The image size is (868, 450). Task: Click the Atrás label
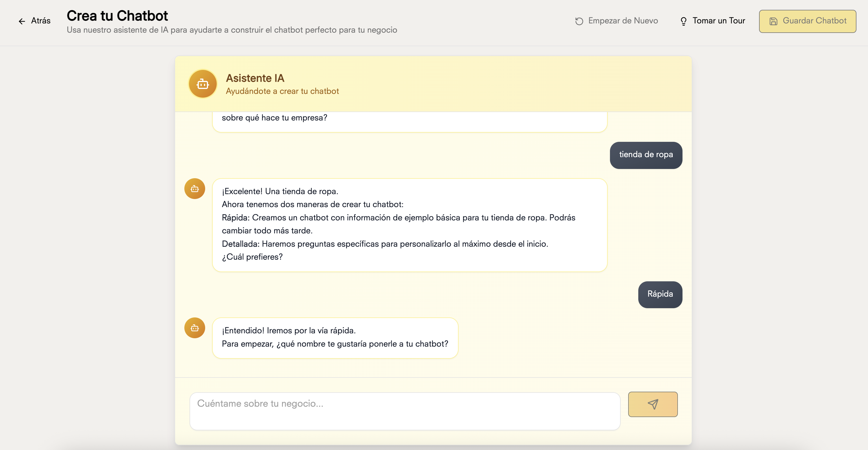pyautogui.click(x=41, y=21)
